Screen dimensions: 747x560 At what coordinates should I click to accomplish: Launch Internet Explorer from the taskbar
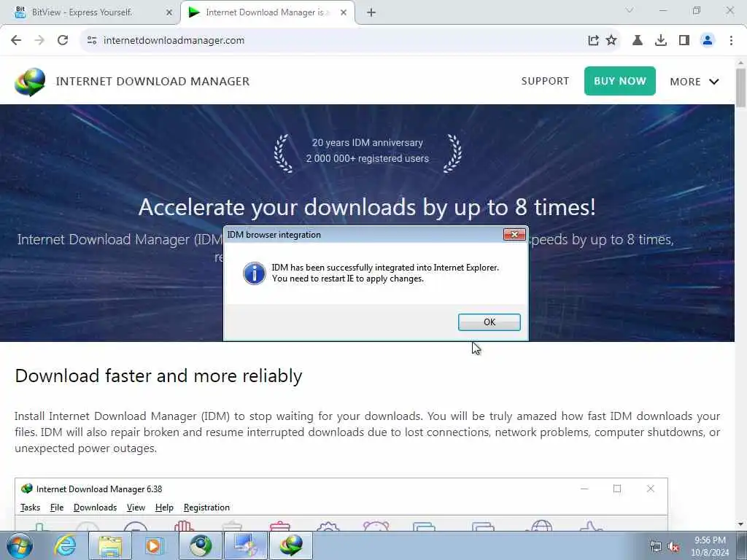pyautogui.click(x=65, y=545)
